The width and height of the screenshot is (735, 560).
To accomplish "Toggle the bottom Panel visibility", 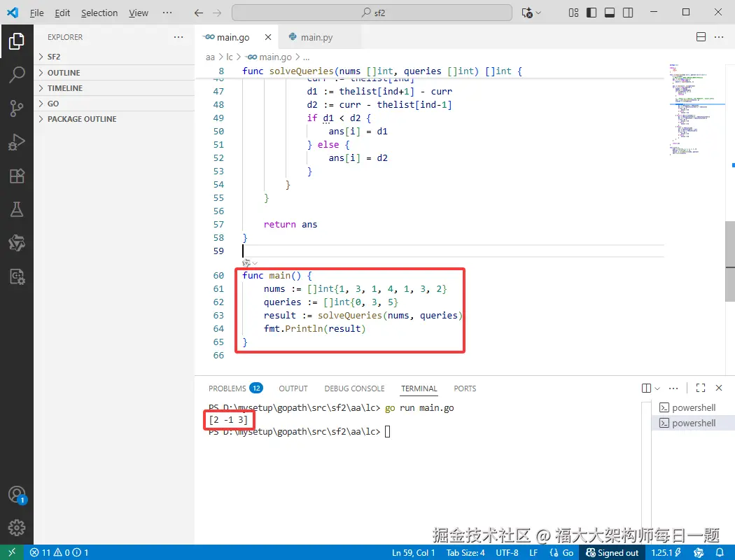I will point(610,13).
